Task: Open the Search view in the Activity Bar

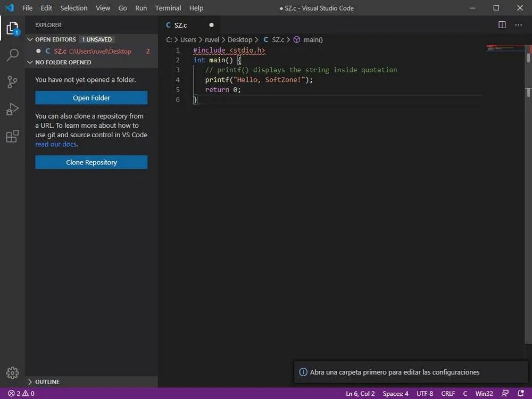Action: 12,55
